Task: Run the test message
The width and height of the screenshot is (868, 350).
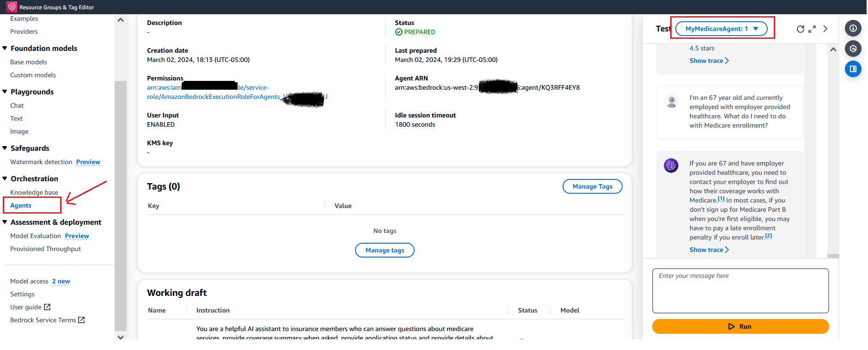Action: click(740, 326)
